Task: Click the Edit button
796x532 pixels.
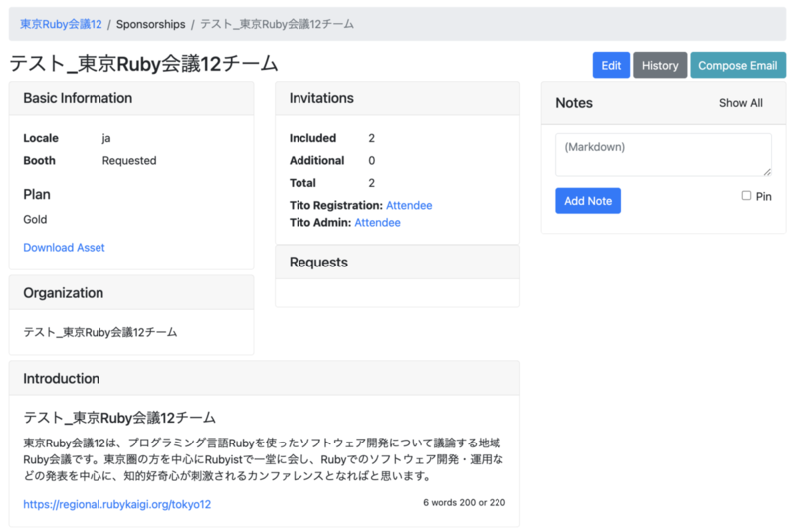Action: (x=611, y=65)
